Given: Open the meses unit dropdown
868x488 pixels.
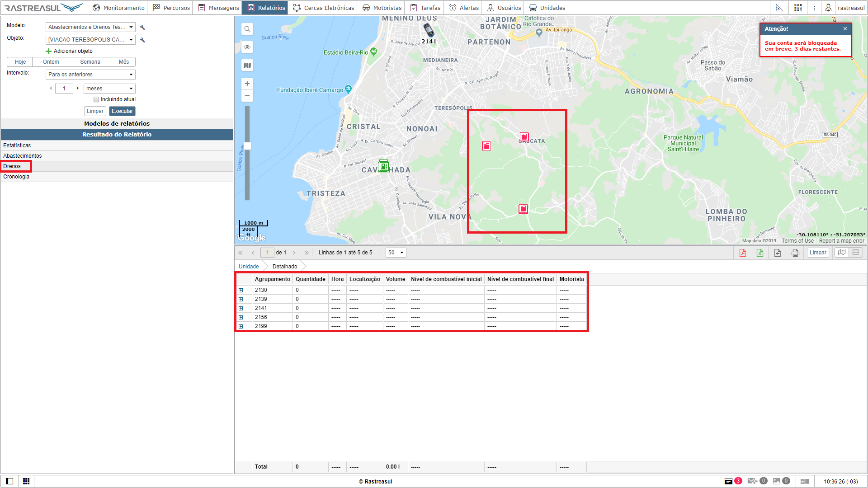Looking at the screenshot, I should [x=109, y=89].
